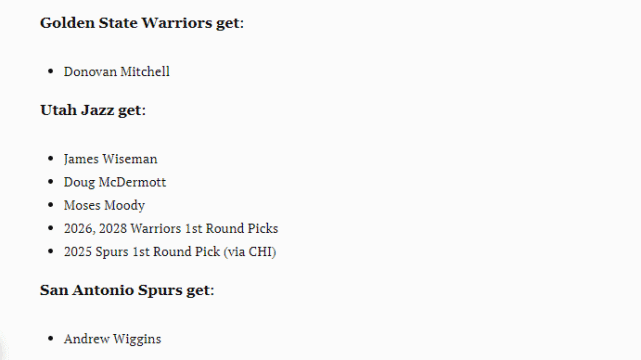Click the Doug McDermott list entry
This screenshot has height=360, width=641.
[x=115, y=182]
